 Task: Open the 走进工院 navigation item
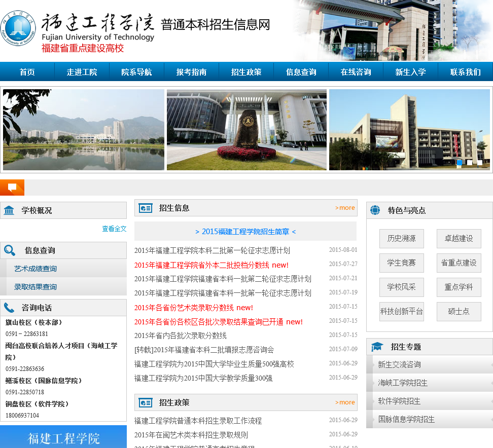coord(82,72)
